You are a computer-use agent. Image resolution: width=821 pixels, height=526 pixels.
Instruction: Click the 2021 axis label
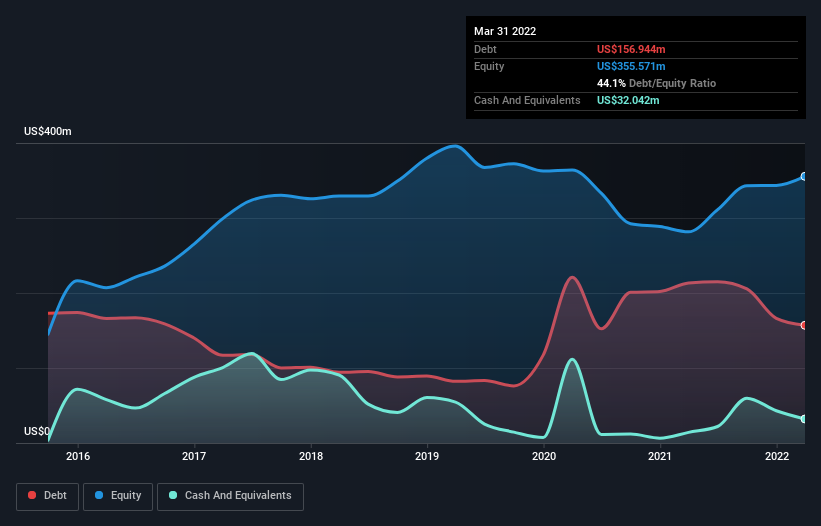(x=660, y=456)
